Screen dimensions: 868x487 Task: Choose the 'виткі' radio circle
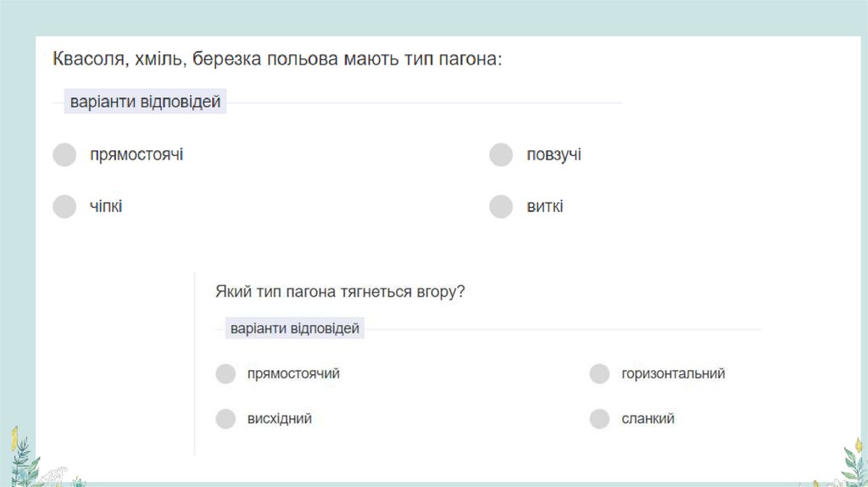[501, 206]
